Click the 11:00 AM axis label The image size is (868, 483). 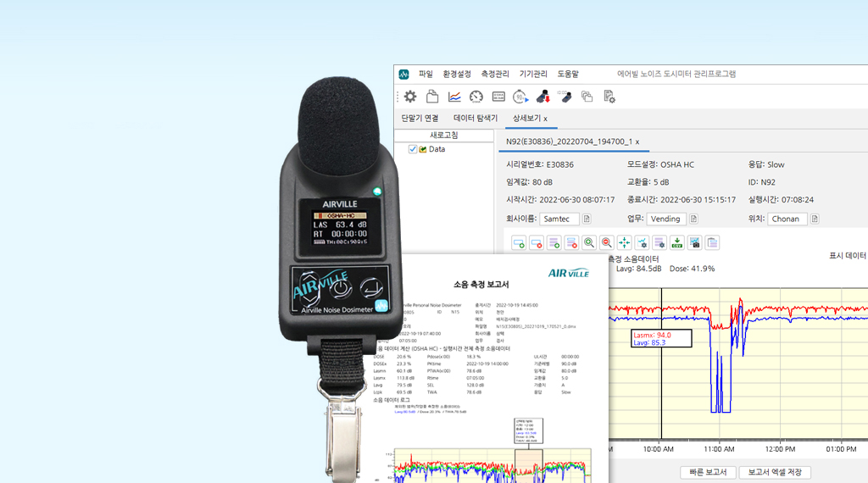click(x=719, y=449)
